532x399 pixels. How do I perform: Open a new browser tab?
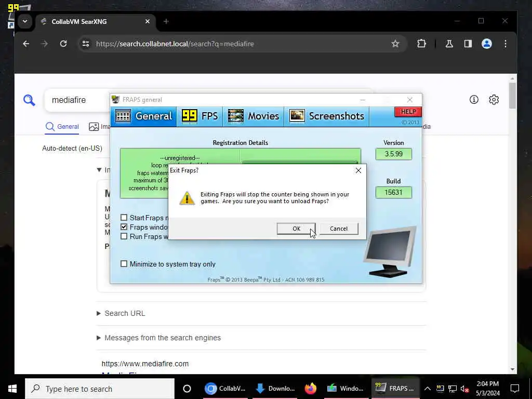point(166,21)
